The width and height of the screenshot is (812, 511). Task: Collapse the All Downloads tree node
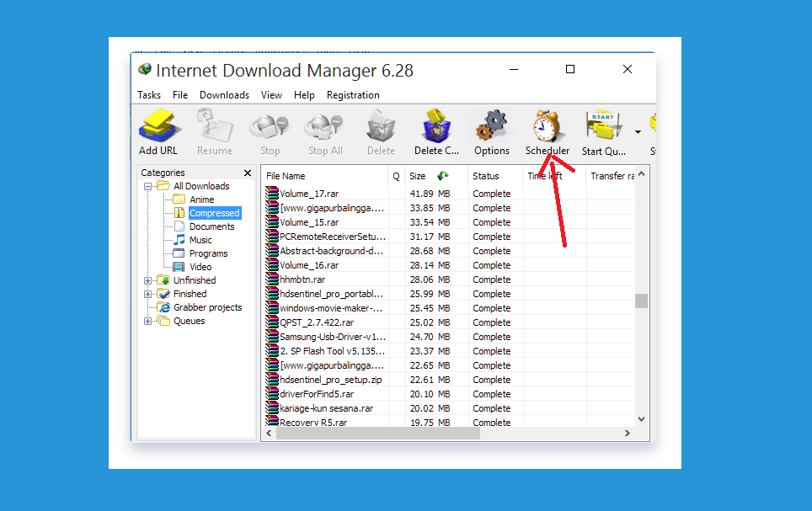[x=148, y=186]
